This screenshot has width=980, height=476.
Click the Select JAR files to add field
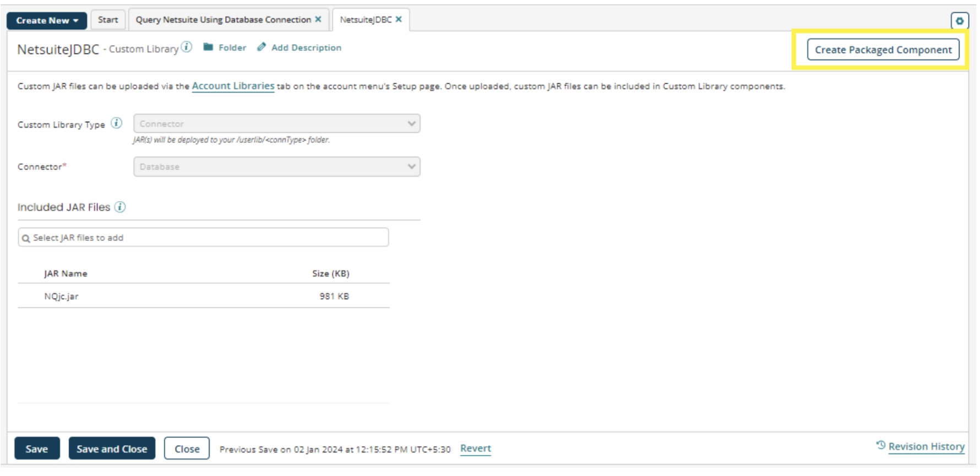[203, 237]
